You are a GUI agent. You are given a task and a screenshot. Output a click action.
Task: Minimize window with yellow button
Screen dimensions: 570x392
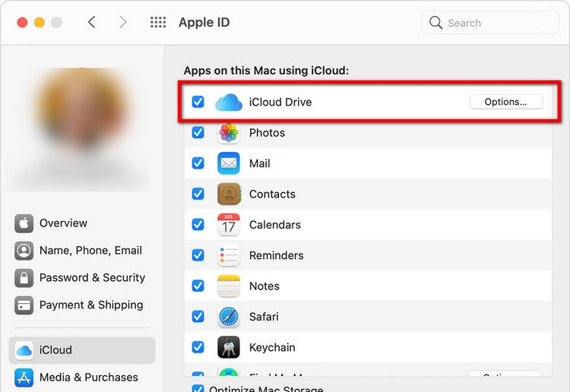(x=40, y=23)
